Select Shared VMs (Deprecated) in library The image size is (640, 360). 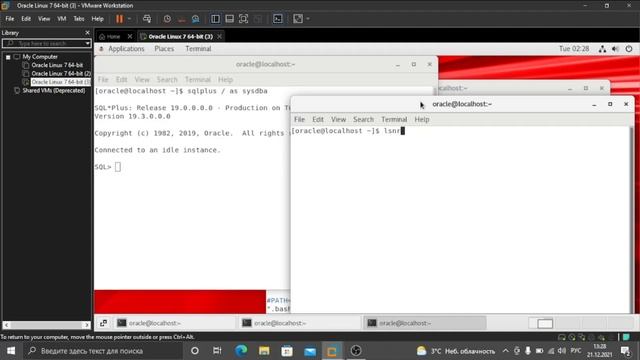pyautogui.click(x=53, y=91)
